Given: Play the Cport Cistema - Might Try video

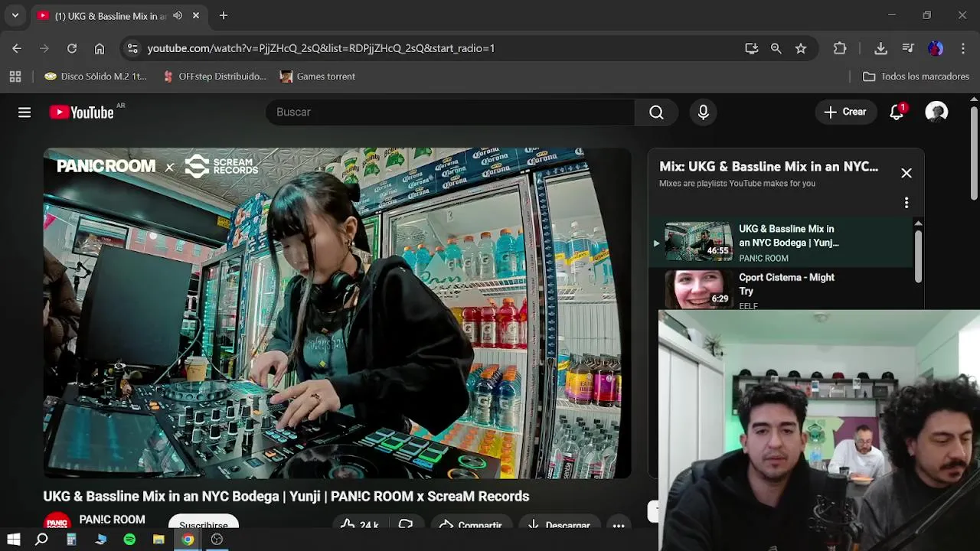Looking at the screenshot, I should 781,289.
